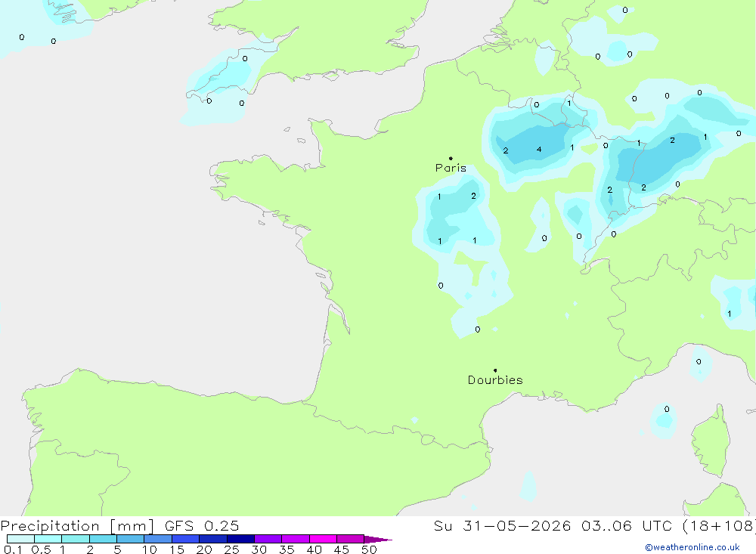Click the '30' legend scale label
756x554 pixels.
point(259,549)
